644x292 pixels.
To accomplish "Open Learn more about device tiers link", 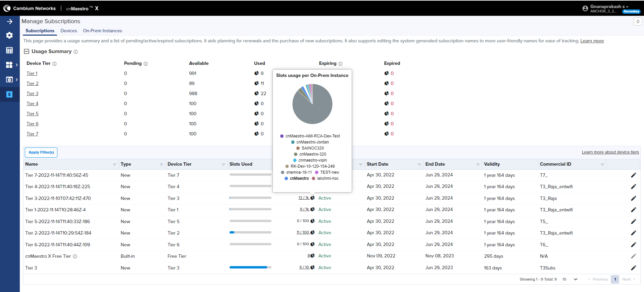I will [610, 152].
